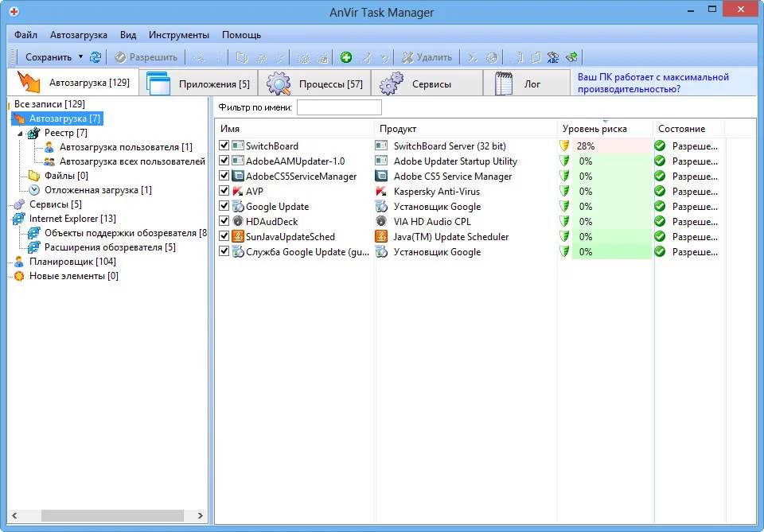
Task: Sort by the Уровень риска column header
Action: [605, 129]
